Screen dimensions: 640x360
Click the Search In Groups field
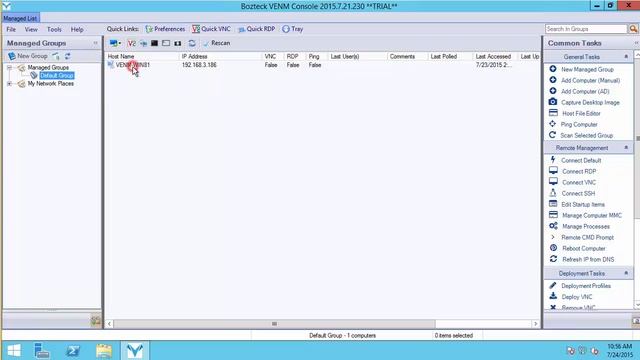point(586,29)
